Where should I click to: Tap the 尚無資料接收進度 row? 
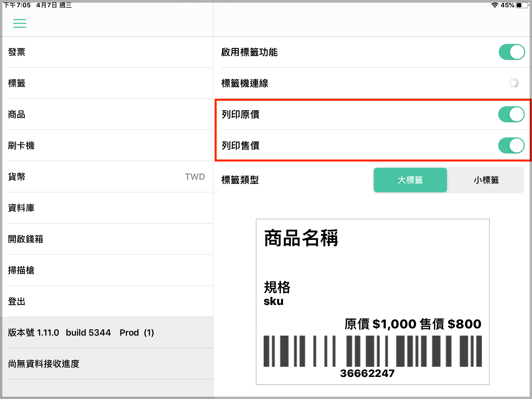coord(108,364)
